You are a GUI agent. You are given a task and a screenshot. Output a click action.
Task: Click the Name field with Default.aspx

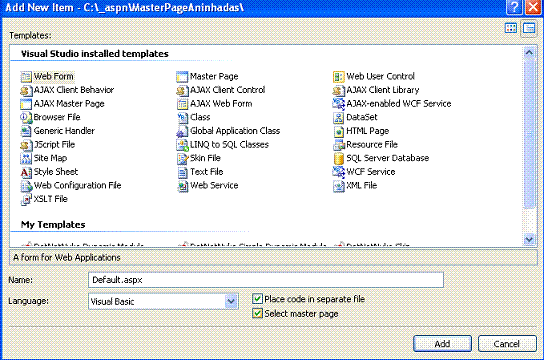point(266,280)
